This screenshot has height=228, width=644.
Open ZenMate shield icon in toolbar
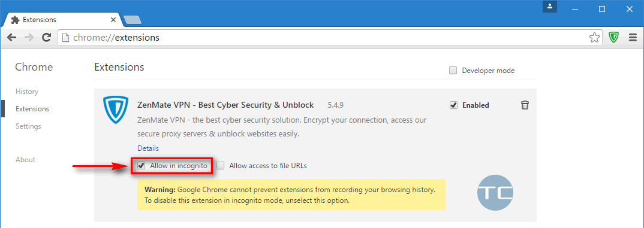pyautogui.click(x=613, y=38)
